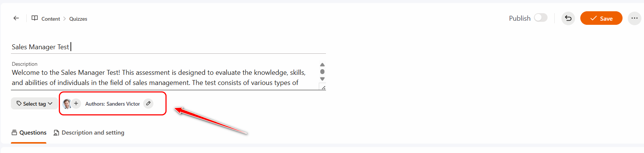Click the description scrollbar thumb
The height and width of the screenshot is (153, 644).
(x=322, y=71)
